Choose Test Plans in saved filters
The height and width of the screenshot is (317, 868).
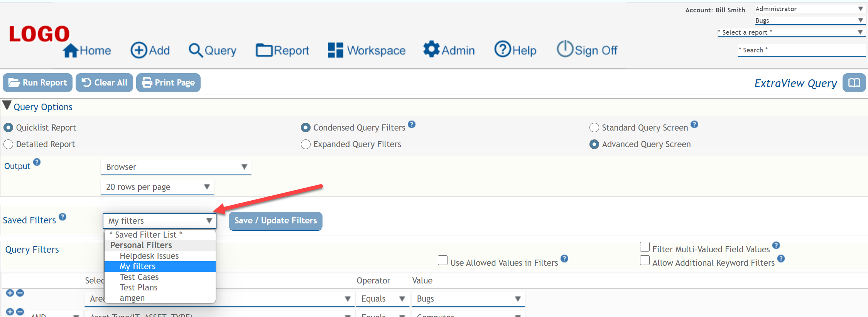(x=138, y=288)
